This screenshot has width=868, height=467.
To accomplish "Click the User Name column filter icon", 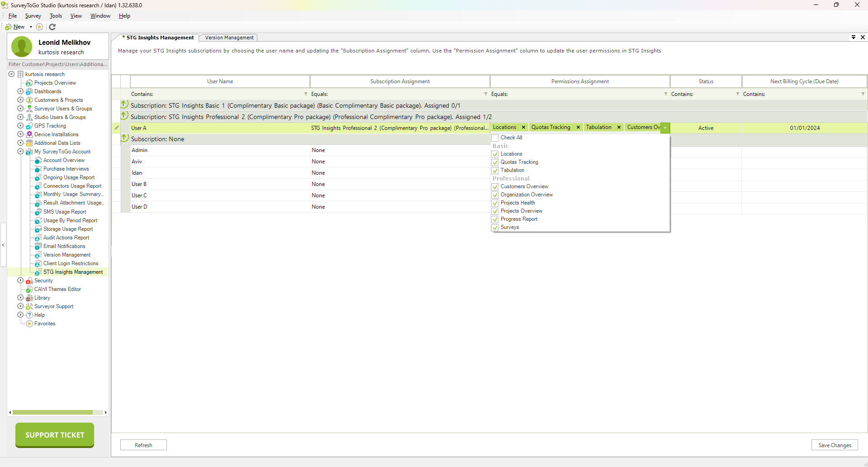I will 306,94.
